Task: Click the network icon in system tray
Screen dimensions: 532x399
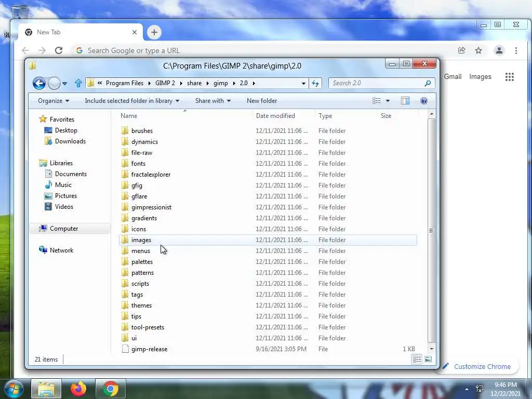Action: pos(480,389)
